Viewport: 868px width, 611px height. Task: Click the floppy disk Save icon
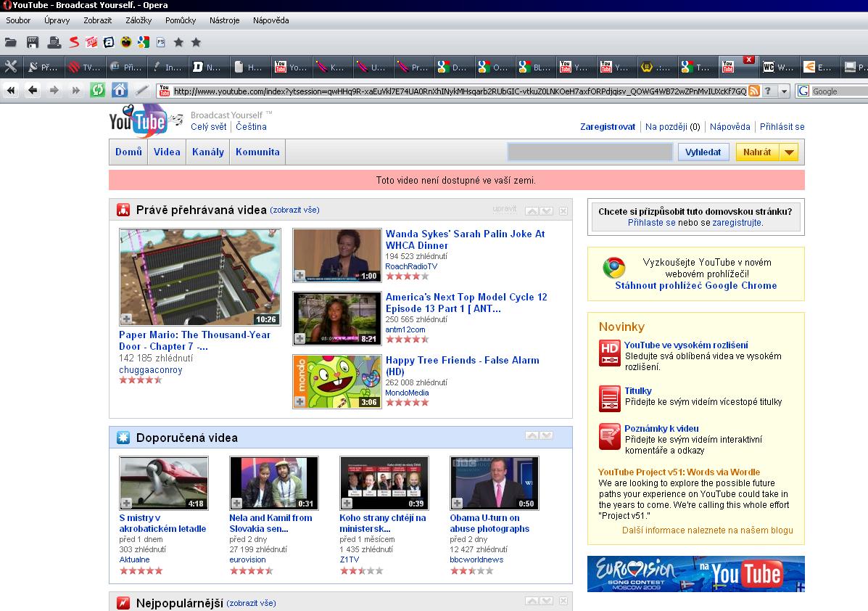click(33, 43)
